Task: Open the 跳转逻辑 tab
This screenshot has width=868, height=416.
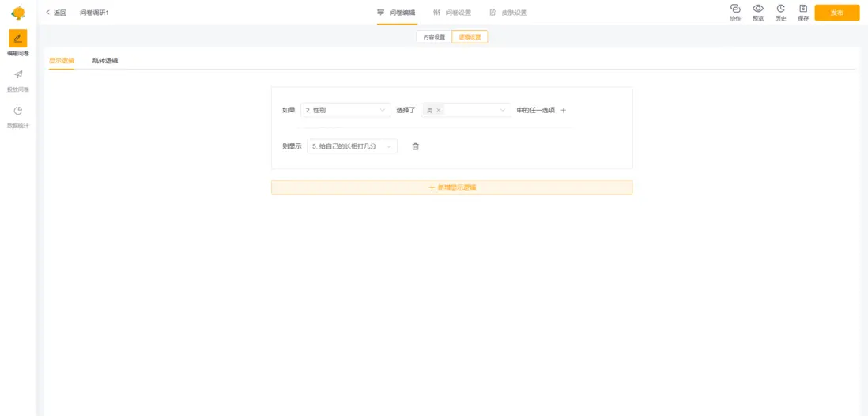Action: 105,61
